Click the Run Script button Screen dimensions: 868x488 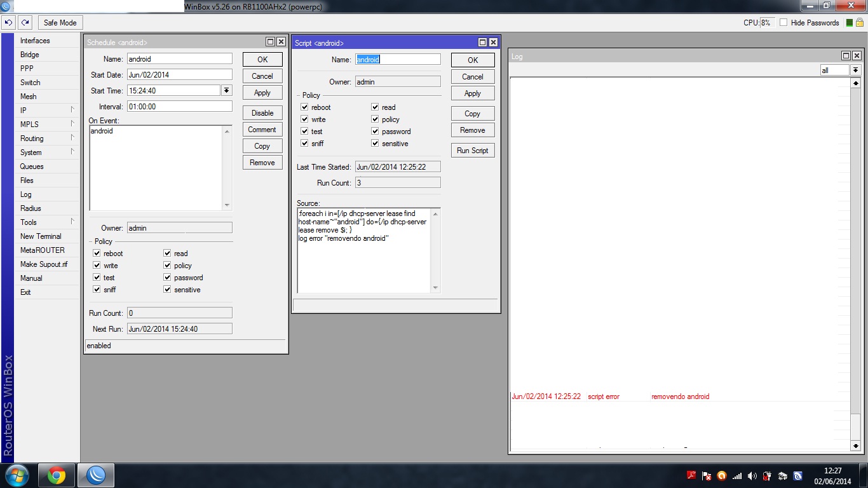[x=473, y=151]
